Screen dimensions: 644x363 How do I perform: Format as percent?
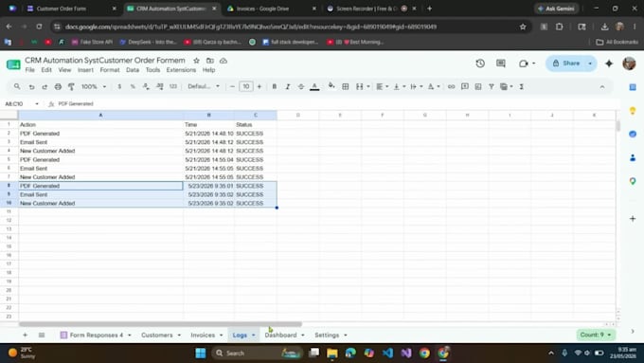point(133,87)
